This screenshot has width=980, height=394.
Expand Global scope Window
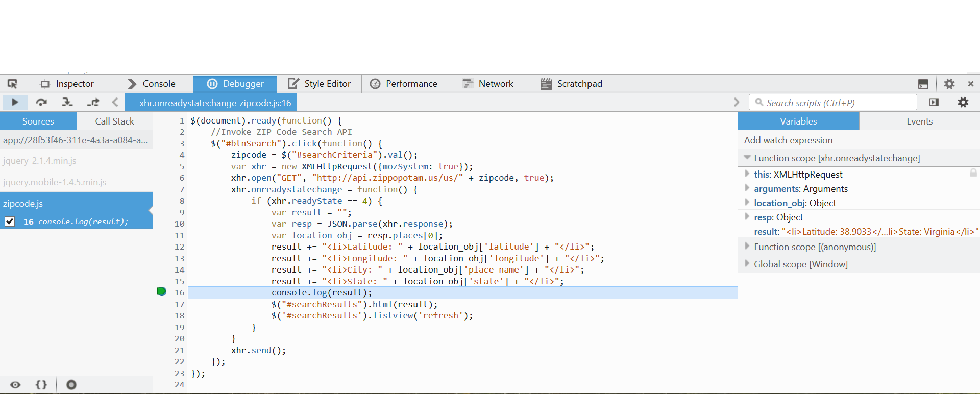click(x=747, y=264)
